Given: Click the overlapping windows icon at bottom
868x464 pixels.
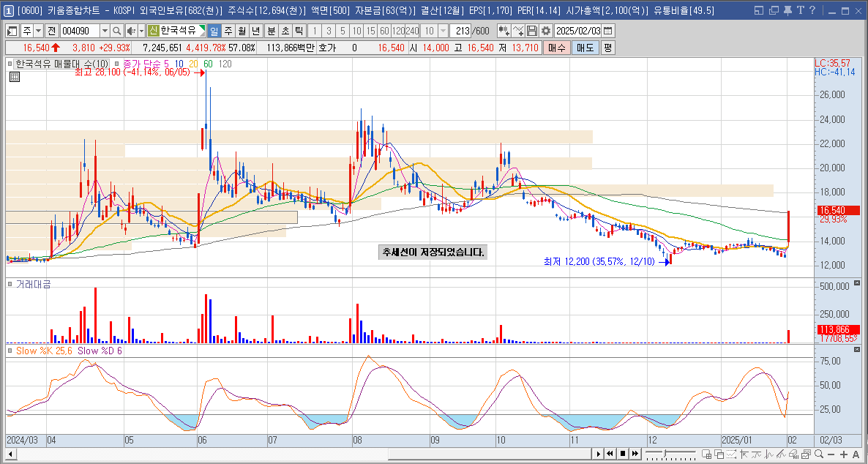Looking at the screenshot, I should pos(719,454).
